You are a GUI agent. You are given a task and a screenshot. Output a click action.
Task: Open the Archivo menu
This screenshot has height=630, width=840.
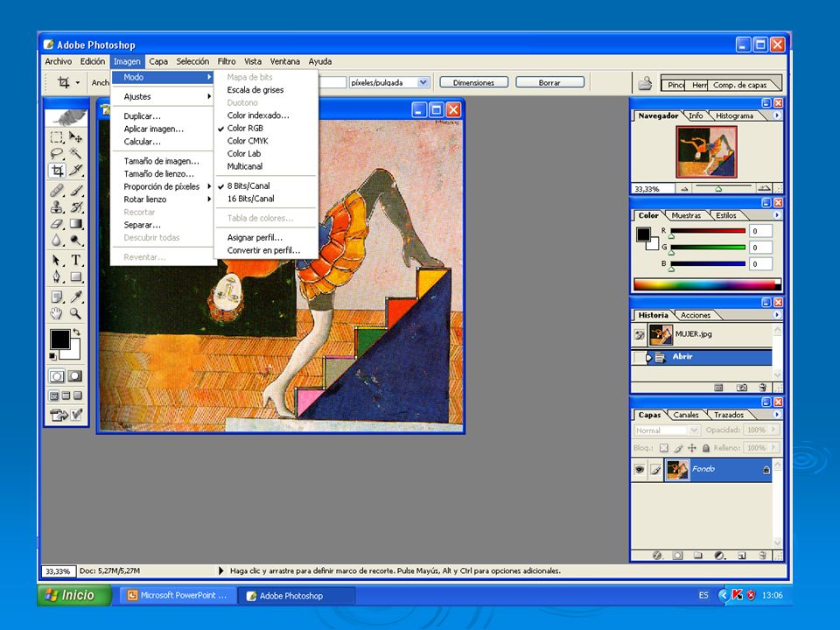tap(59, 61)
